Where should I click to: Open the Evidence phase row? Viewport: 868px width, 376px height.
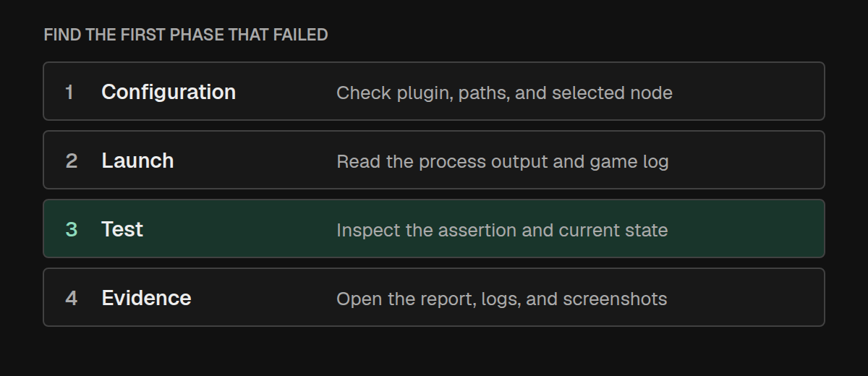pos(434,297)
